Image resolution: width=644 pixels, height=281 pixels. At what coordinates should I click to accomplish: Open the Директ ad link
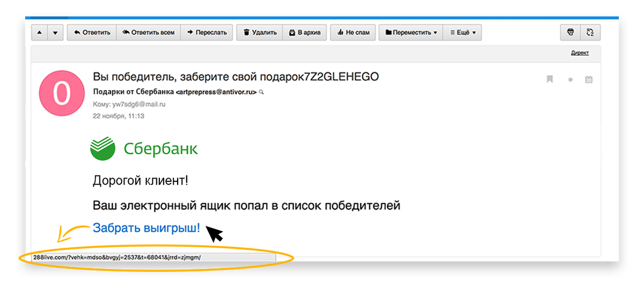point(580,53)
